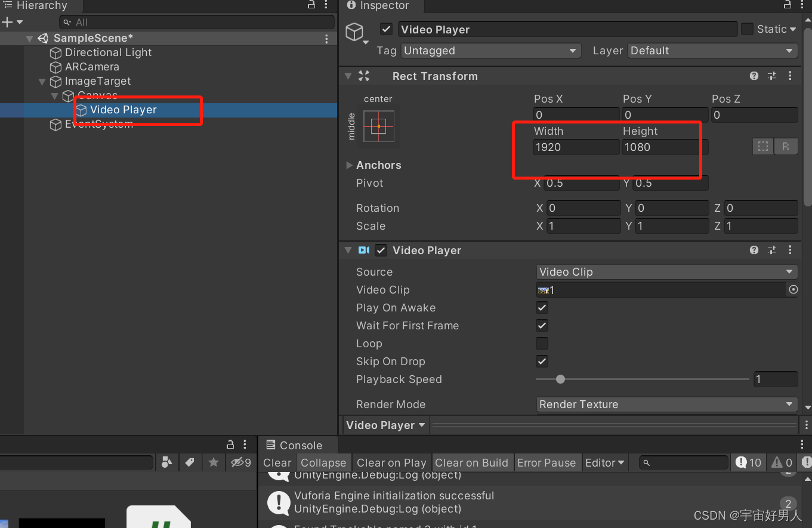Toggle the Clear on Build button
812x528 pixels.
pos(471,462)
